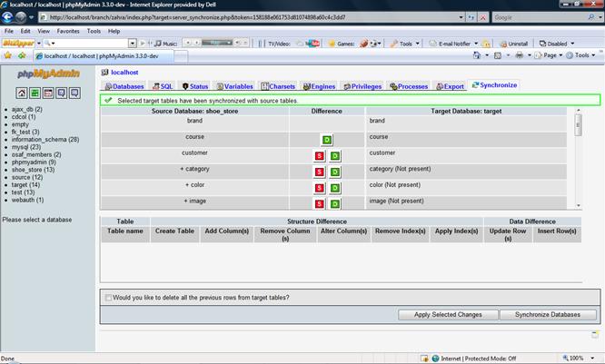The image size is (605, 364).
Task: Click the red S structure icon for image
Action: [x=320, y=205]
